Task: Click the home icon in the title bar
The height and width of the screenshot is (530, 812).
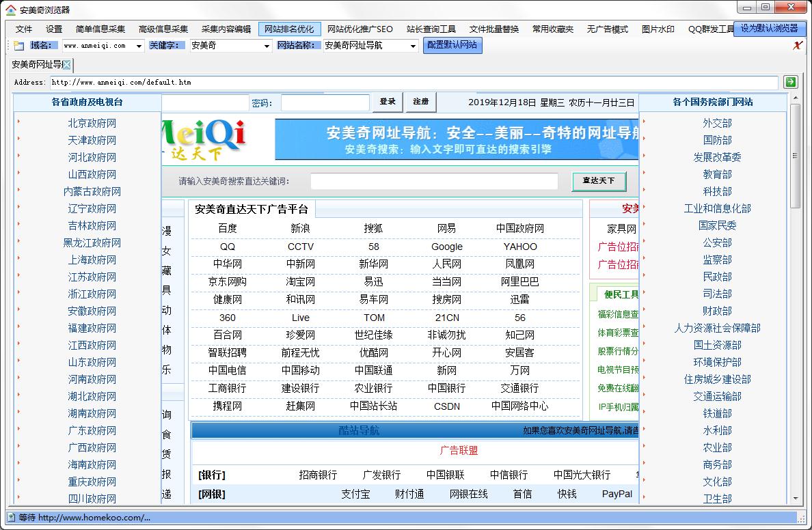Action: click(10, 10)
